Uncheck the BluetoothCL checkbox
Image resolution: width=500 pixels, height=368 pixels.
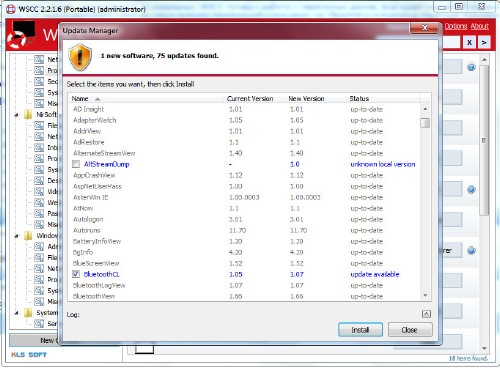[x=76, y=274]
